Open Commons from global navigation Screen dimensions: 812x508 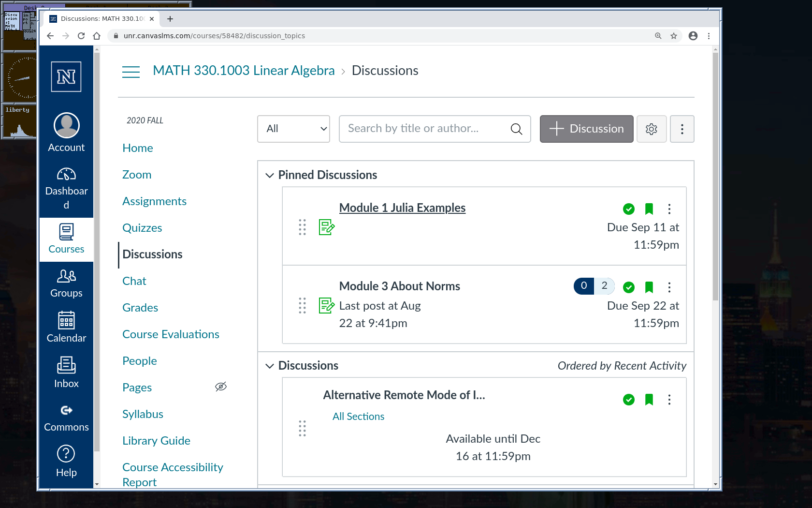coord(66,418)
